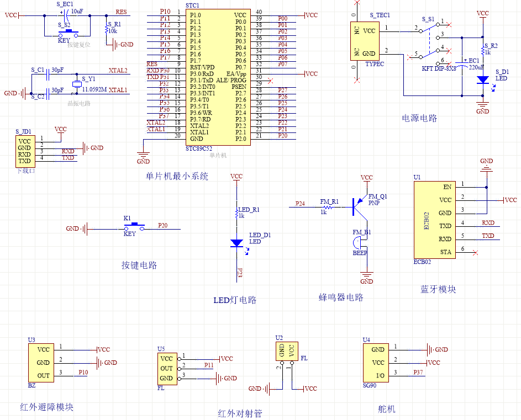This screenshot has height=420, width=521.
Task: Click the 蓝牙模块 title text
Action: click(438, 289)
